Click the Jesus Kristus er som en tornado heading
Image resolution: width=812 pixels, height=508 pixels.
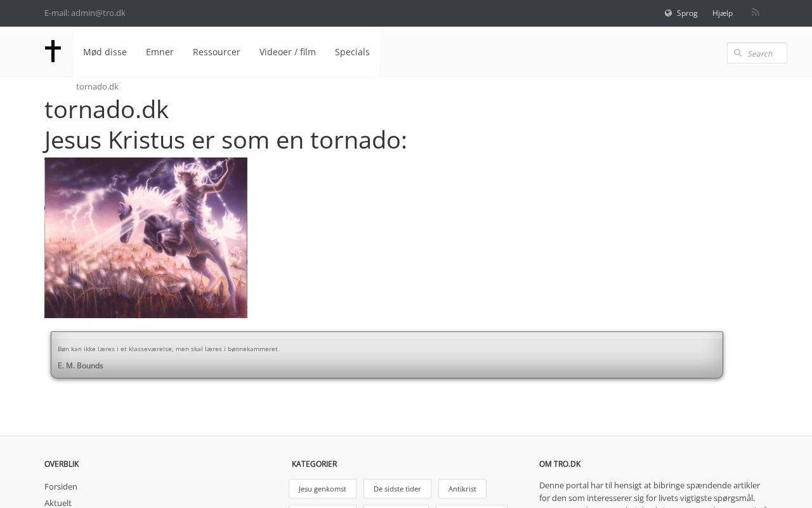[x=225, y=140]
